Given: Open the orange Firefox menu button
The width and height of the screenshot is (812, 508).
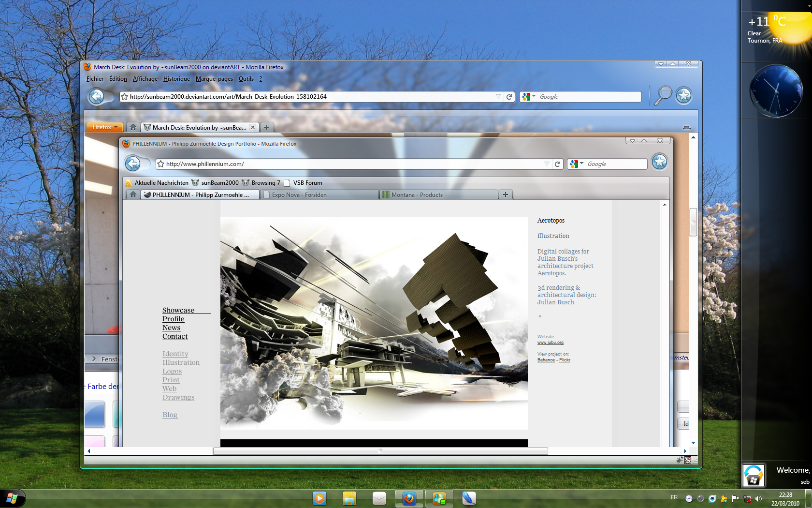Looking at the screenshot, I should coord(104,127).
